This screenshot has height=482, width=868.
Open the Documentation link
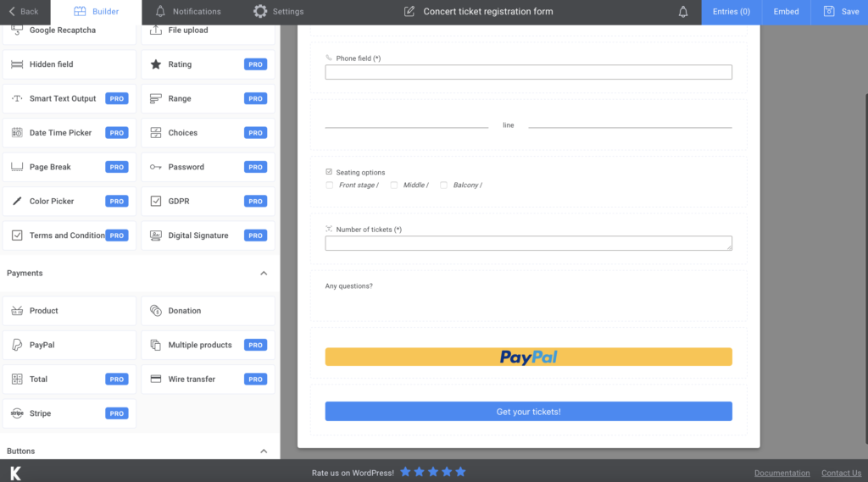782,474
